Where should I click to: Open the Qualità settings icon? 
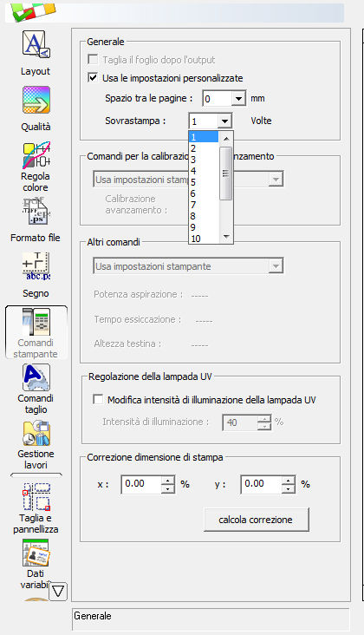click(x=36, y=100)
